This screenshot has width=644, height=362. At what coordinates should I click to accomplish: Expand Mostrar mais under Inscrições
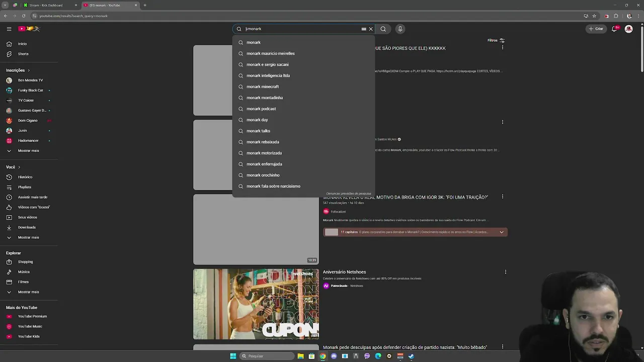[x=29, y=151]
